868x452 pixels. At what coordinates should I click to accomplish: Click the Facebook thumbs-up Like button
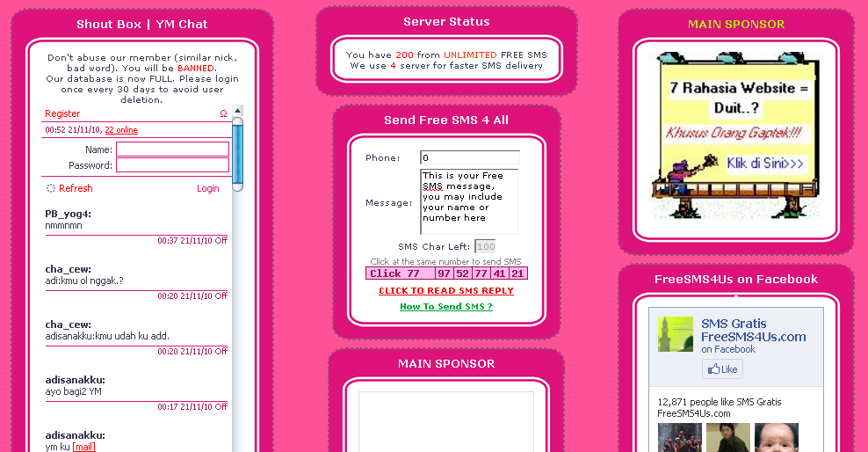pyautogui.click(x=722, y=369)
